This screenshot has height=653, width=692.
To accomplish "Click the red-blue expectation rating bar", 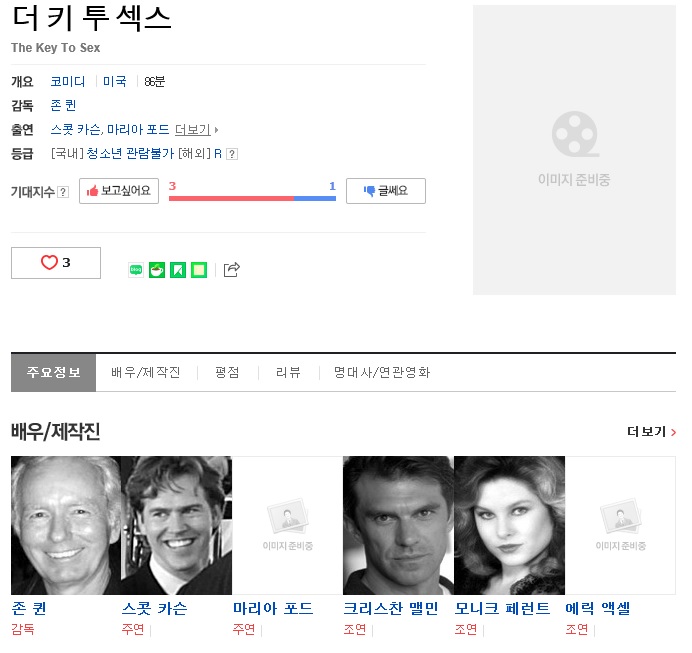I will coord(252,198).
